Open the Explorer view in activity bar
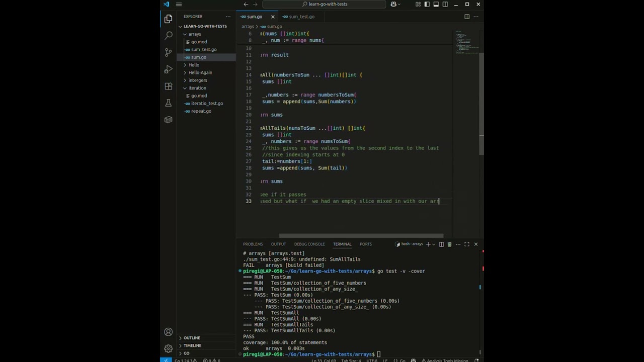 coord(168,19)
